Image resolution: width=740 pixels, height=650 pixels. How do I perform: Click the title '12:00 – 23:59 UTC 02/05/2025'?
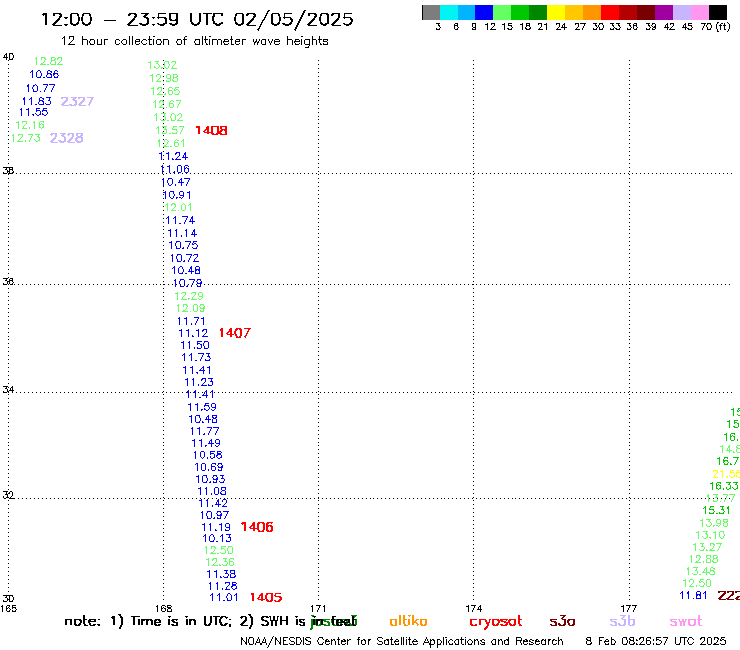pyautogui.click(x=197, y=19)
